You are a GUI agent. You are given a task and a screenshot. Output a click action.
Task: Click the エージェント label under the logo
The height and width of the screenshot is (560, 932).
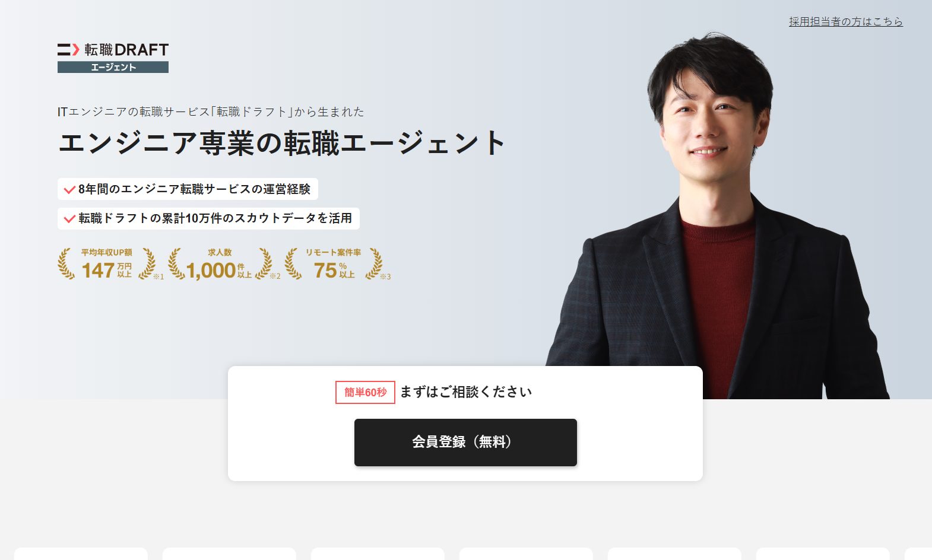point(113,67)
